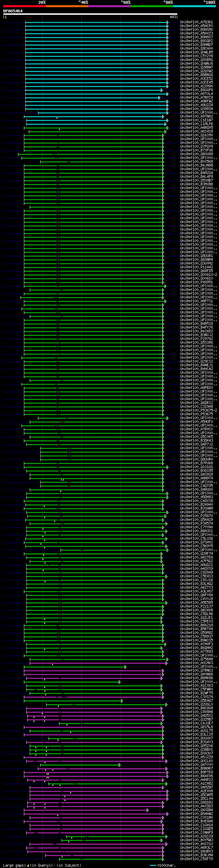The image size is (219, 868).
Task: Click the UniRef100_Q39834 label
Action: tap(196, 109)
